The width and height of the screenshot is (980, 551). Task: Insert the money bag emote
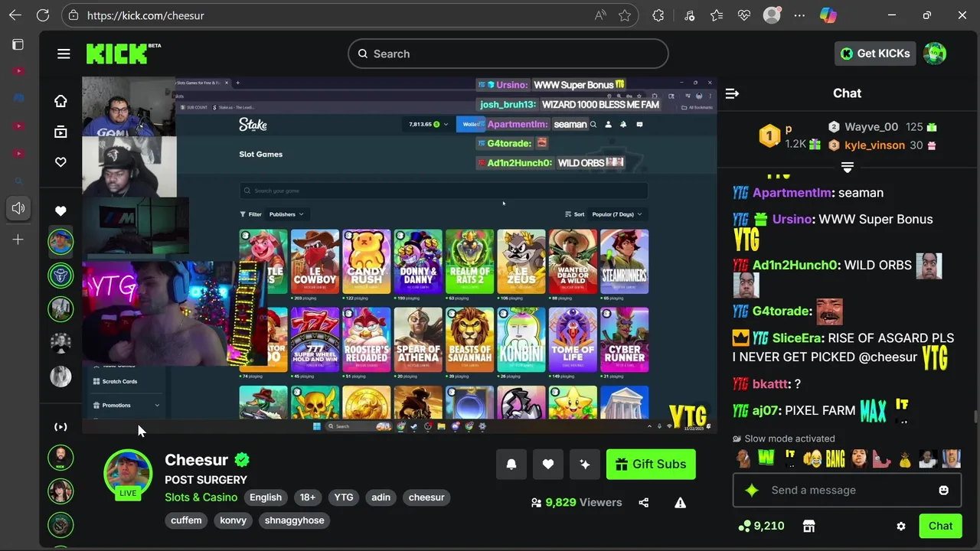(905, 458)
